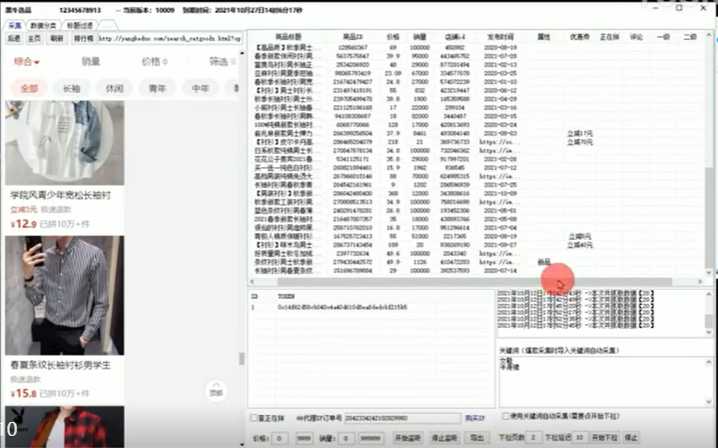Expand the 综合 sort dropdown

26,62
